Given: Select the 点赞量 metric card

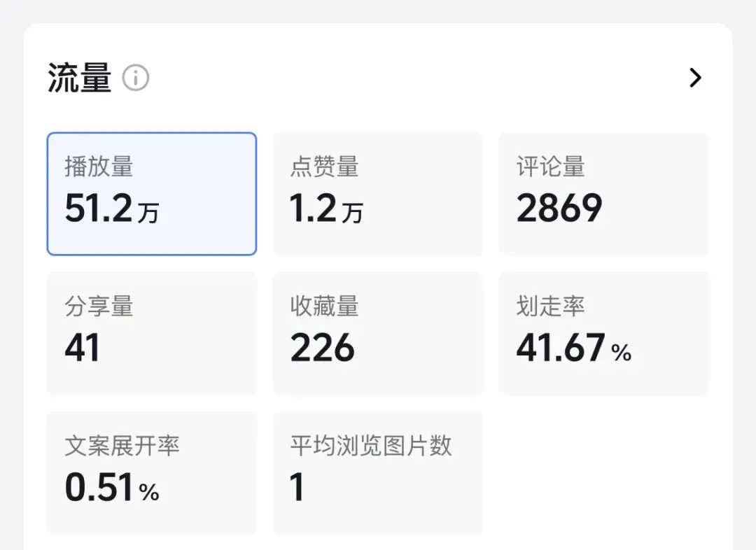Looking at the screenshot, I should [x=377, y=193].
